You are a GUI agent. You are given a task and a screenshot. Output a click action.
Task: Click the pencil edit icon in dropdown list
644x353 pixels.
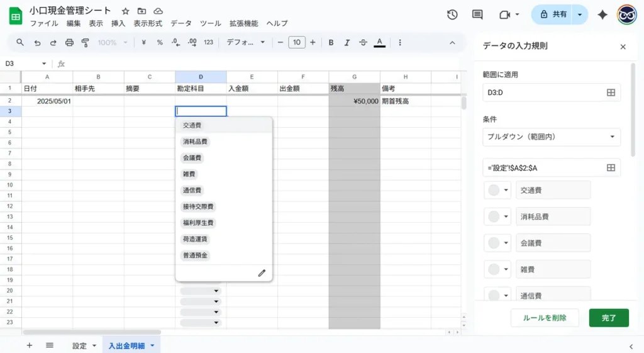point(262,272)
